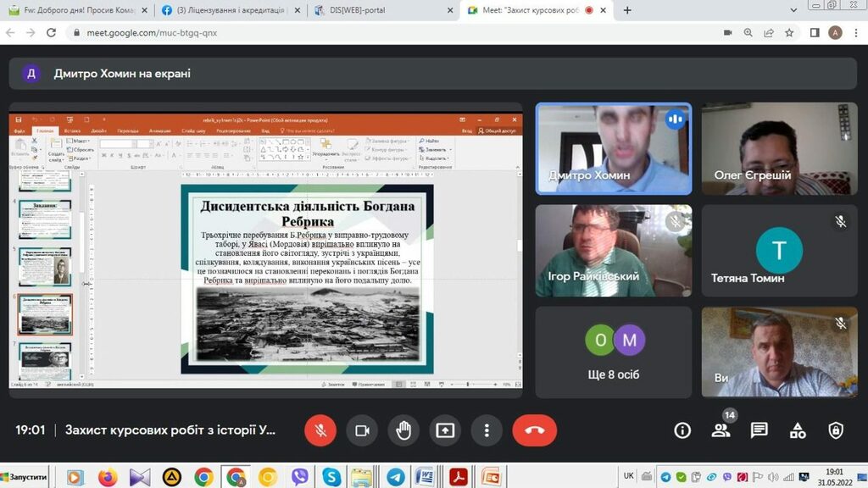This screenshot has width=868, height=488.
Task: Click the present screen icon
Action: [x=445, y=430]
